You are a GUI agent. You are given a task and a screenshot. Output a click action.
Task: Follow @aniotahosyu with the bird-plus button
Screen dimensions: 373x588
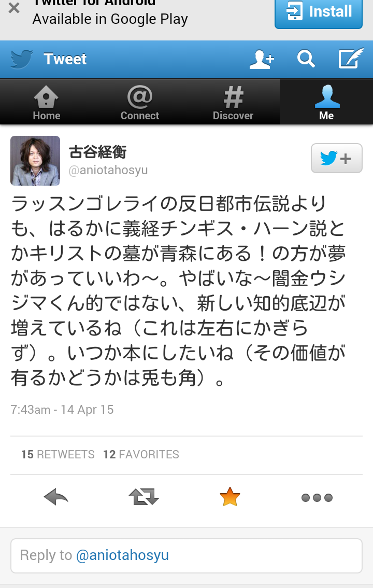tap(336, 158)
